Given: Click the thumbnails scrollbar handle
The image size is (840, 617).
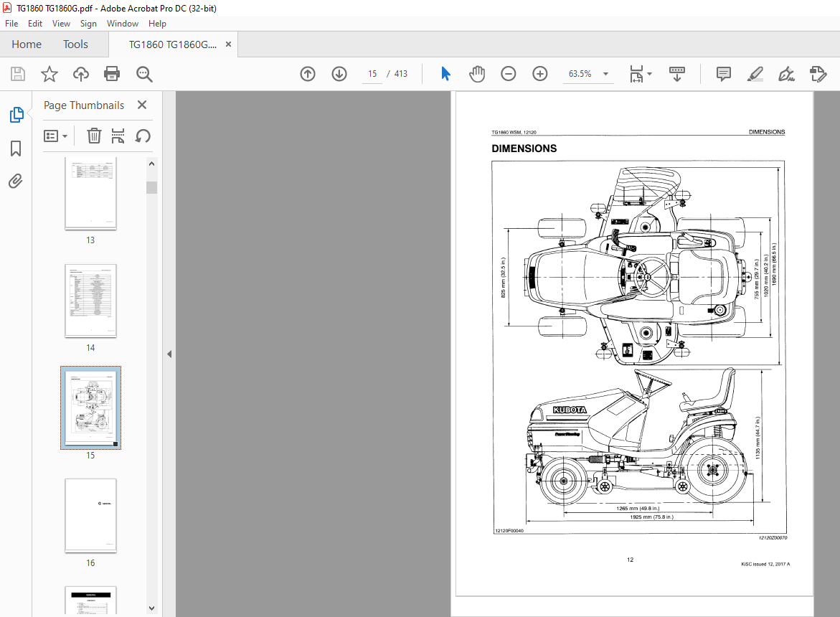Looking at the screenshot, I should pyautogui.click(x=151, y=187).
